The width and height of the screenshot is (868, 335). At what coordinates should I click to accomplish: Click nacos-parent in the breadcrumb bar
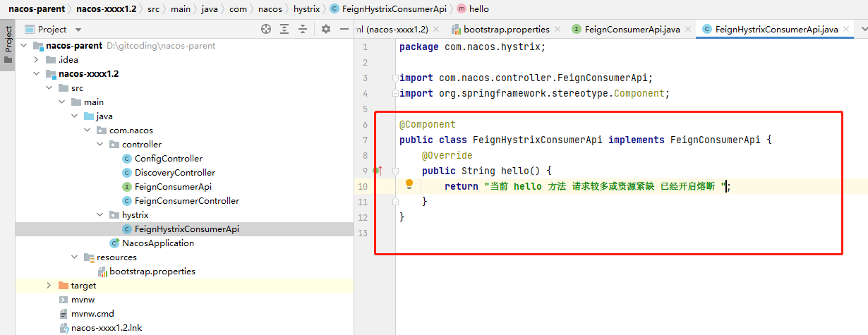click(x=36, y=9)
